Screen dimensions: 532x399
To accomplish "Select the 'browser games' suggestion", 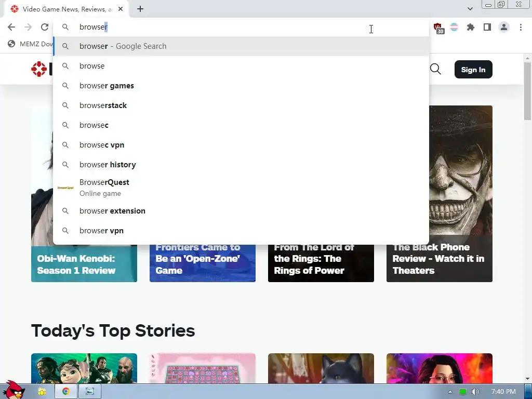I will 241,86.
